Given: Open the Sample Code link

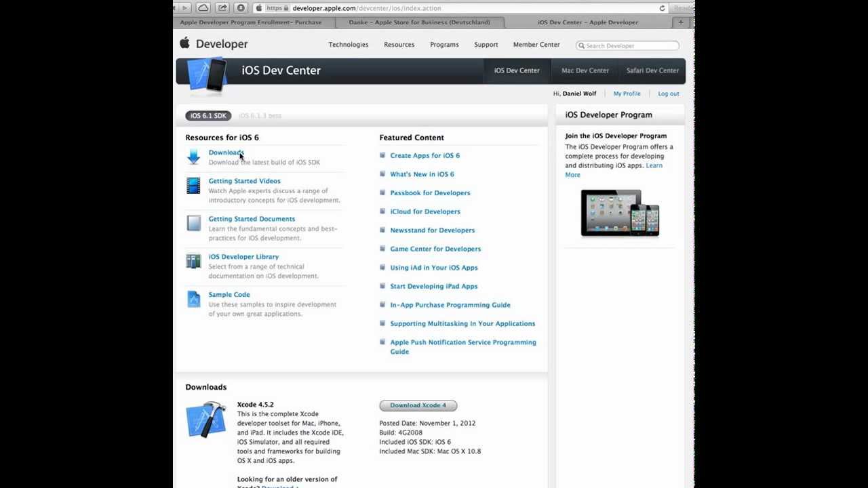Looking at the screenshot, I should (x=229, y=295).
